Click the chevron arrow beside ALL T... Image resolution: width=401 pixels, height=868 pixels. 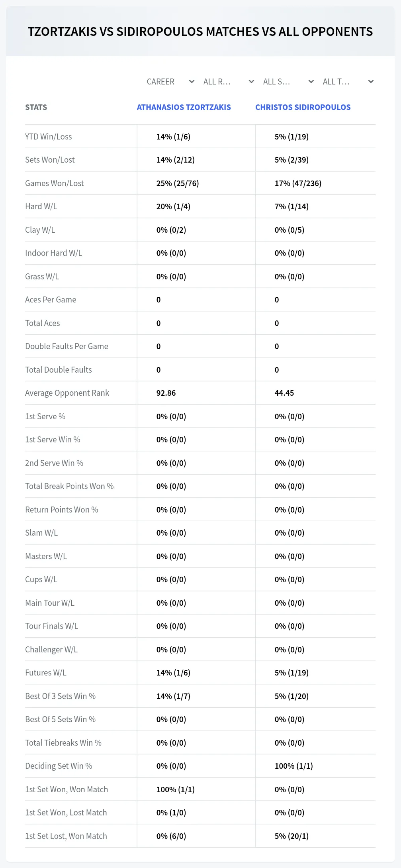click(x=371, y=82)
